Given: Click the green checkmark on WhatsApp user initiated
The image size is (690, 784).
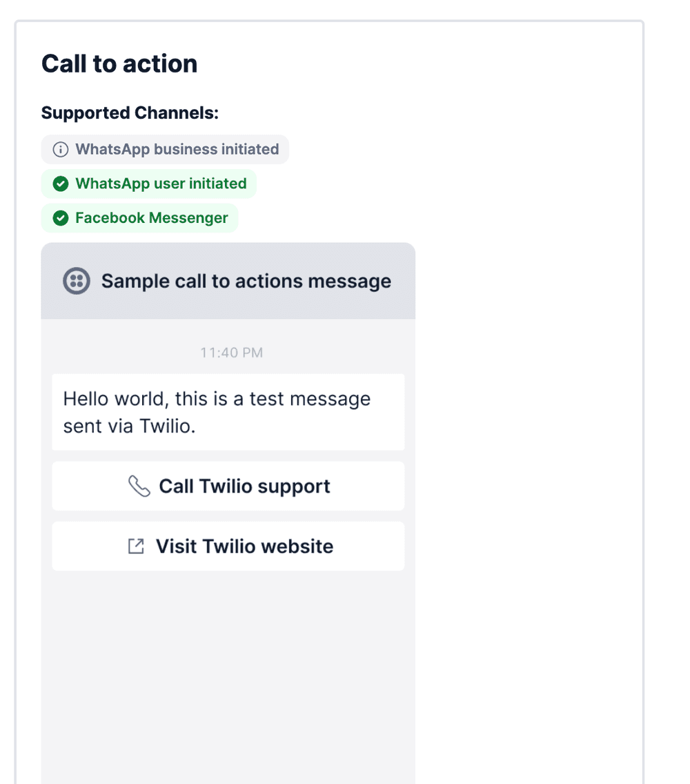Looking at the screenshot, I should click(x=60, y=184).
